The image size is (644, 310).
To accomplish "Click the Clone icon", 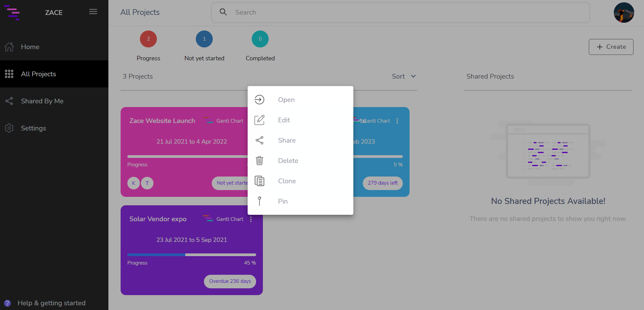I will [x=259, y=181].
